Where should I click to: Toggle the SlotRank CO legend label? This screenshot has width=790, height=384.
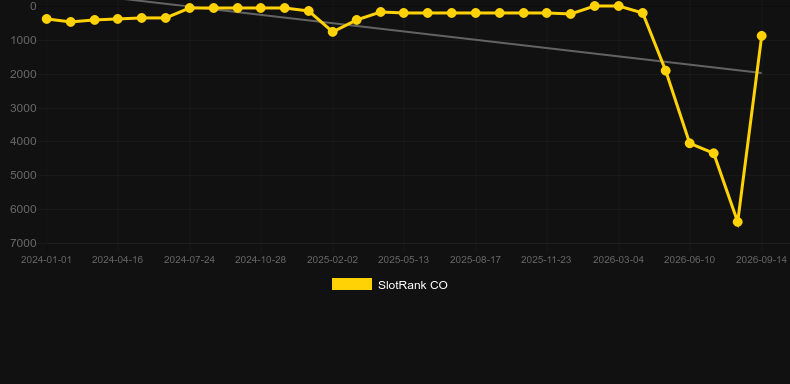click(413, 285)
